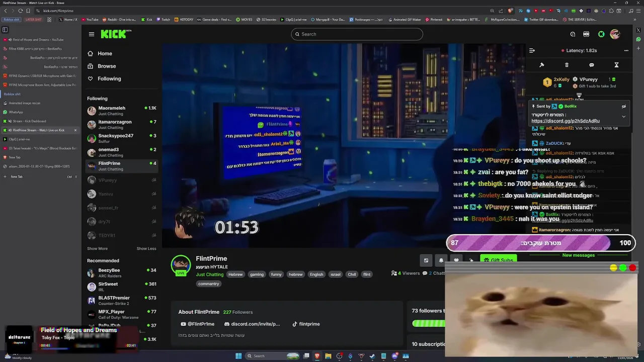Go to Home in Kick sidebar
Viewport: 644px width, 362px height.
(x=100, y=53)
